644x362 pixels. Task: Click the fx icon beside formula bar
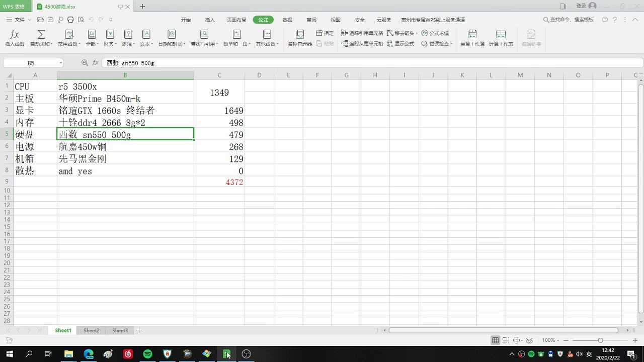pos(96,63)
